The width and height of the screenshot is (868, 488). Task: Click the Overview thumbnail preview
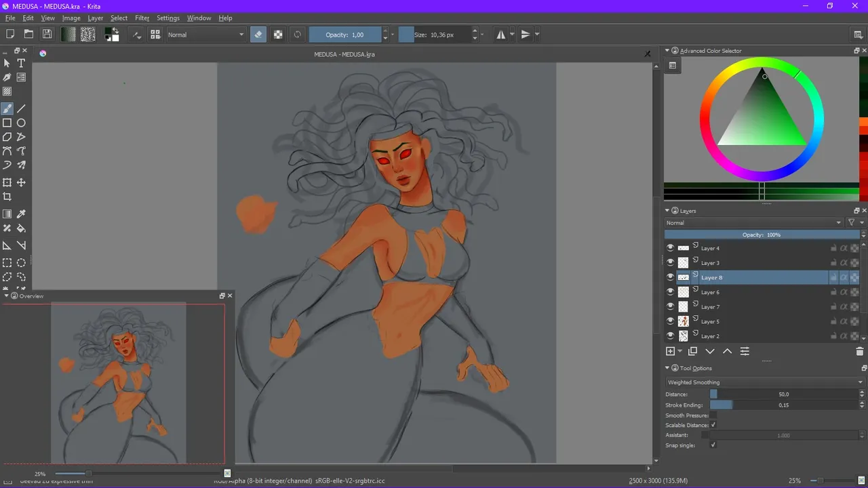pos(119,383)
